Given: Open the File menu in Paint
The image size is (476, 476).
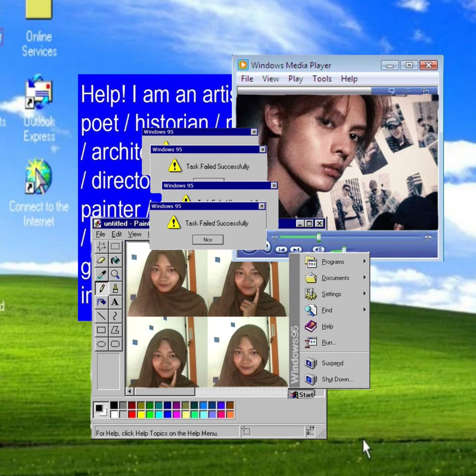Looking at the screenshot, I should 100,234.
